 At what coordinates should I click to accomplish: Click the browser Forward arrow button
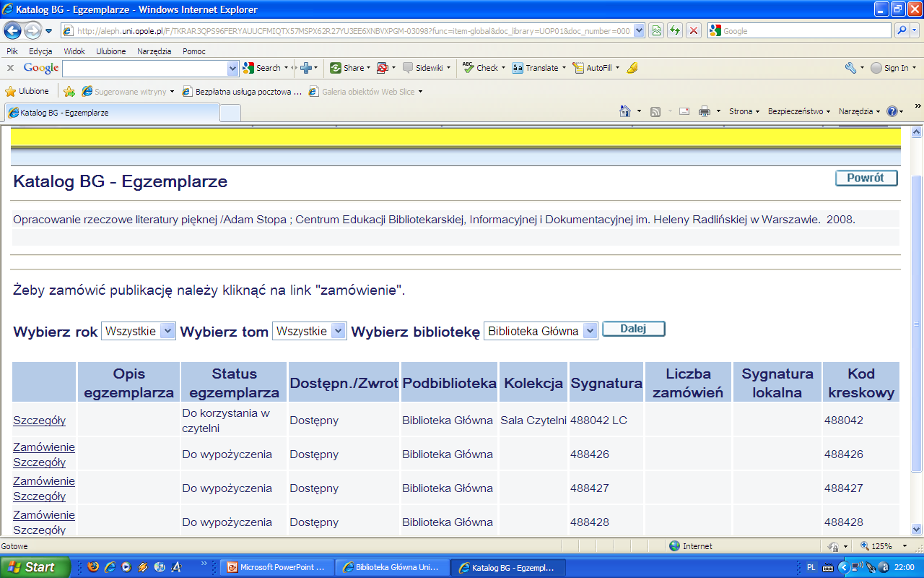click(32, 30)
